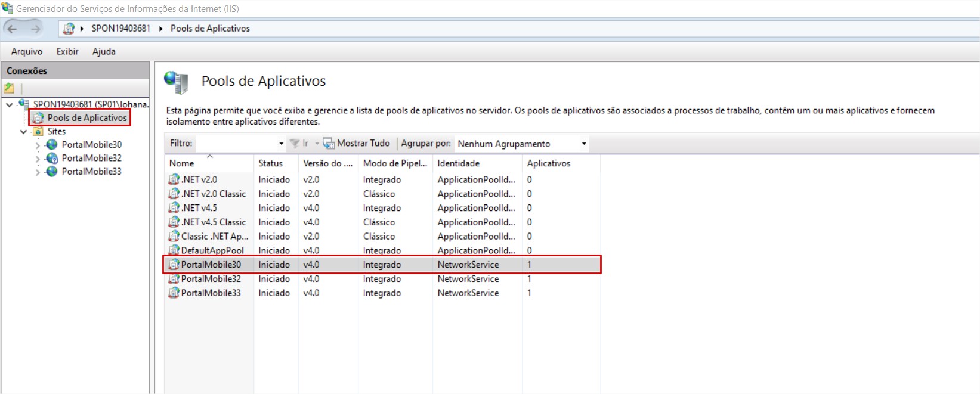Click the Classic .NET App pool icon

[174, 236]
